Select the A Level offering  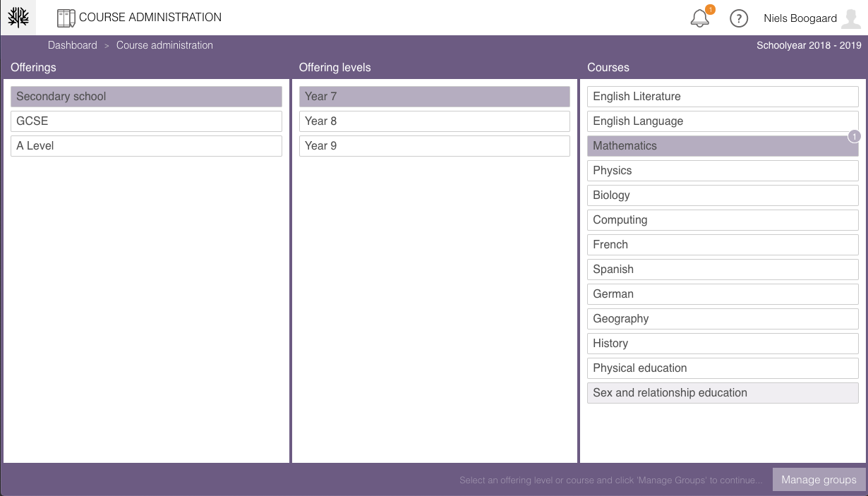146,145
